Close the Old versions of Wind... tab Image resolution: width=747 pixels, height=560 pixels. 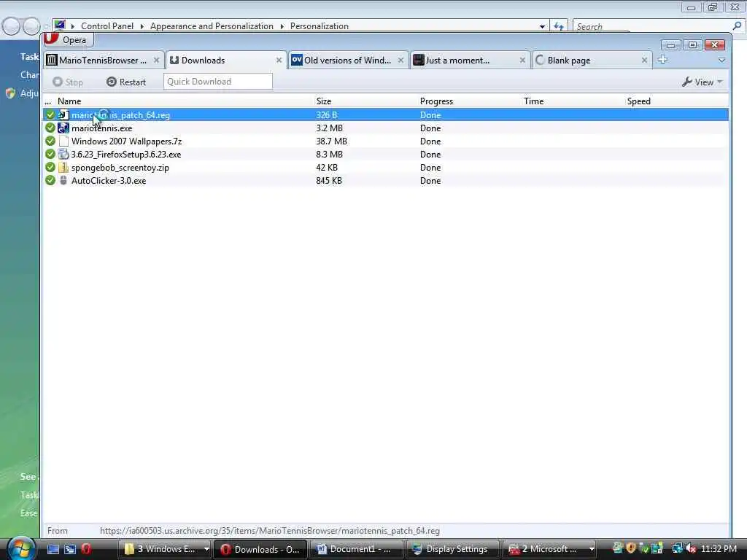coord(400,61)
